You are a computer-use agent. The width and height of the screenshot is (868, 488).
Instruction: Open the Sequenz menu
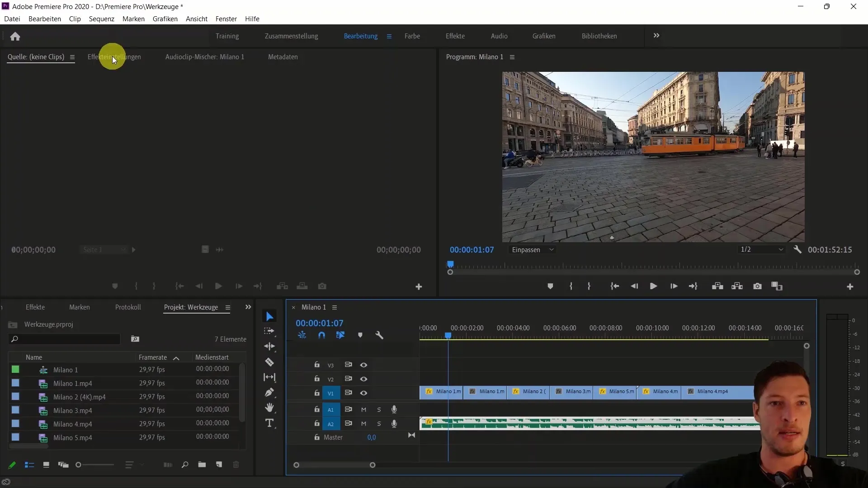click(101, 19)
